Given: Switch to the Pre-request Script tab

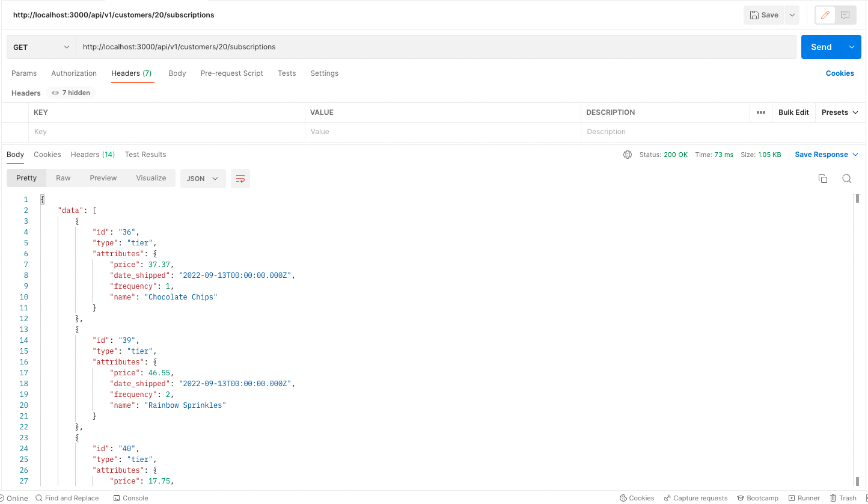Looking at the screenshot, I should click(231, 73).
